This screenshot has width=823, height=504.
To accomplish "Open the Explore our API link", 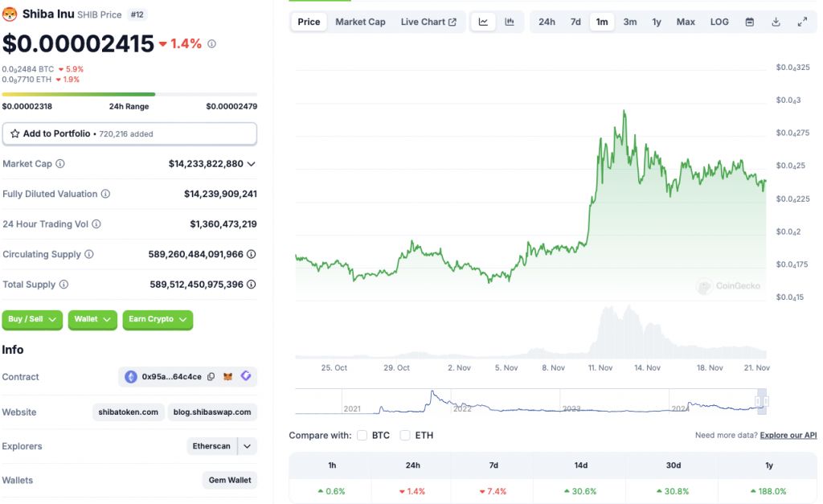I will tap(788, 435).
